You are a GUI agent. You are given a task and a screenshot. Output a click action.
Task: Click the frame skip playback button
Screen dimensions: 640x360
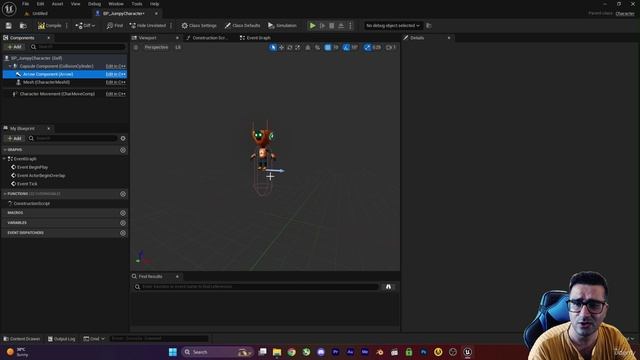pos(322,26)
